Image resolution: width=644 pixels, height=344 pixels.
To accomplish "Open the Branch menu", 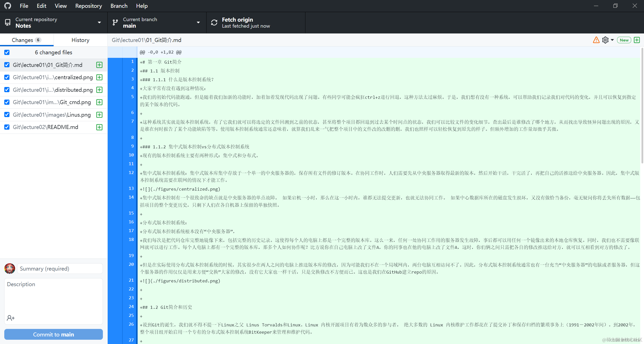I will 119,6.
